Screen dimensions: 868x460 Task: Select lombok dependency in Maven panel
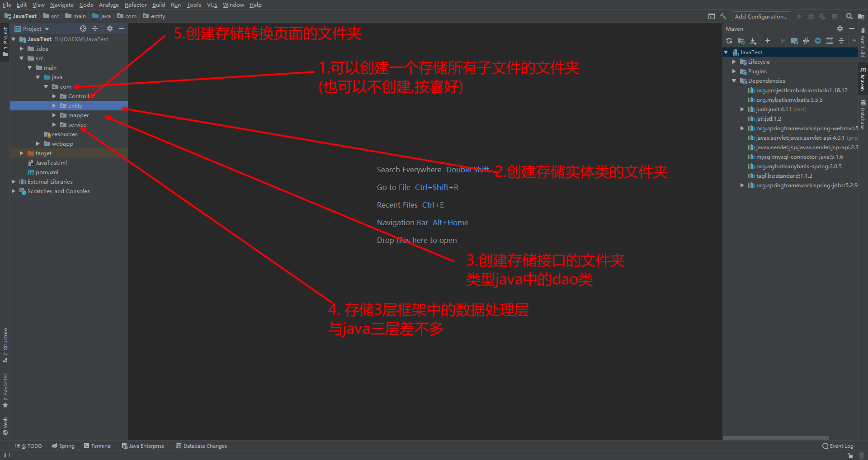tap(802, 90)
